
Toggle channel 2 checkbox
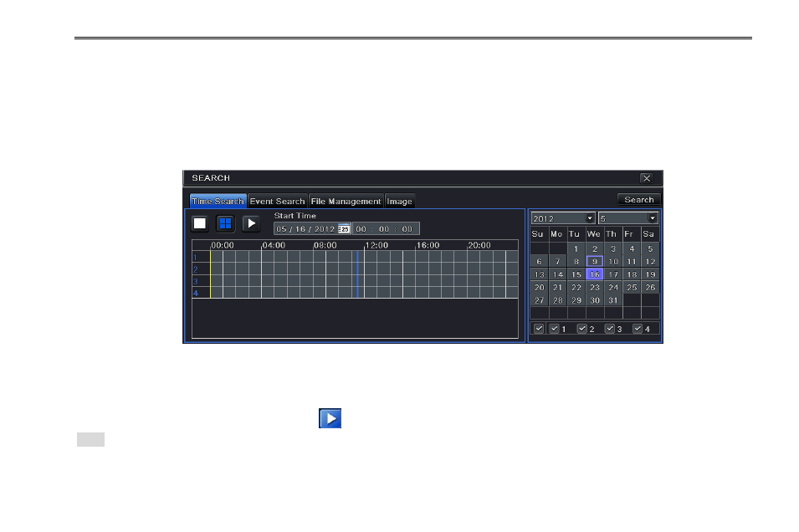point(582,329)
